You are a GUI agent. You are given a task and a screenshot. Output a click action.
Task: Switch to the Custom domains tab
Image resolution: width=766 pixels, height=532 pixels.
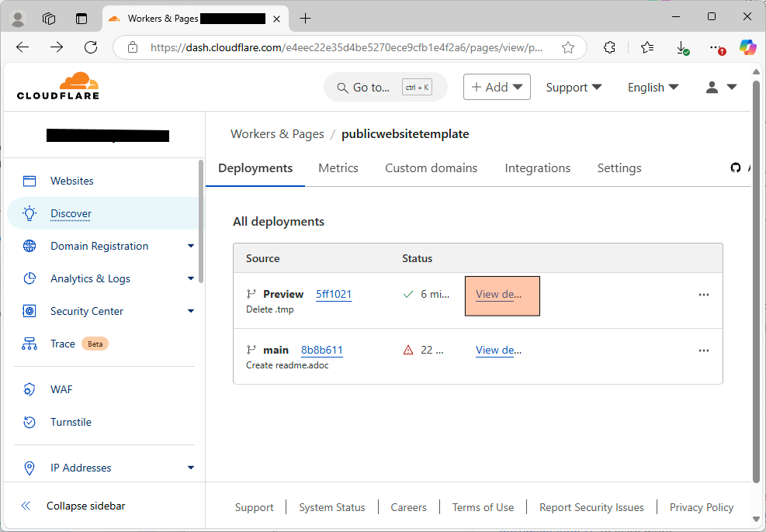(x=431, y=168)
